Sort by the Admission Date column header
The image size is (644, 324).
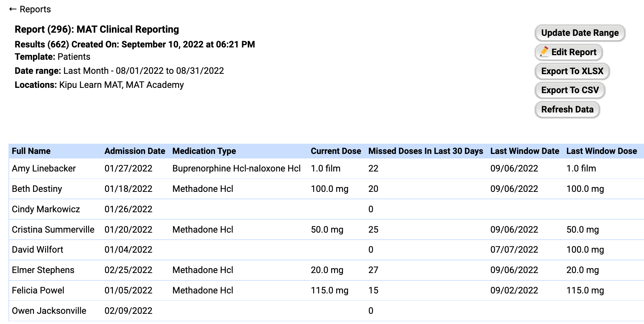(134, 151)
